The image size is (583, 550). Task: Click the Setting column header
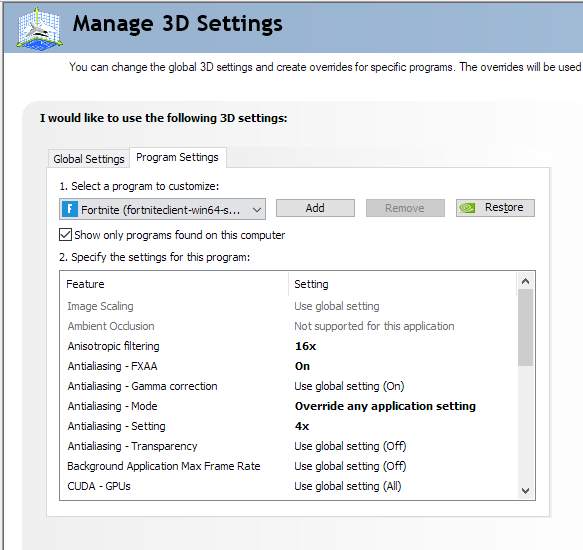click(x=403, y=284)
